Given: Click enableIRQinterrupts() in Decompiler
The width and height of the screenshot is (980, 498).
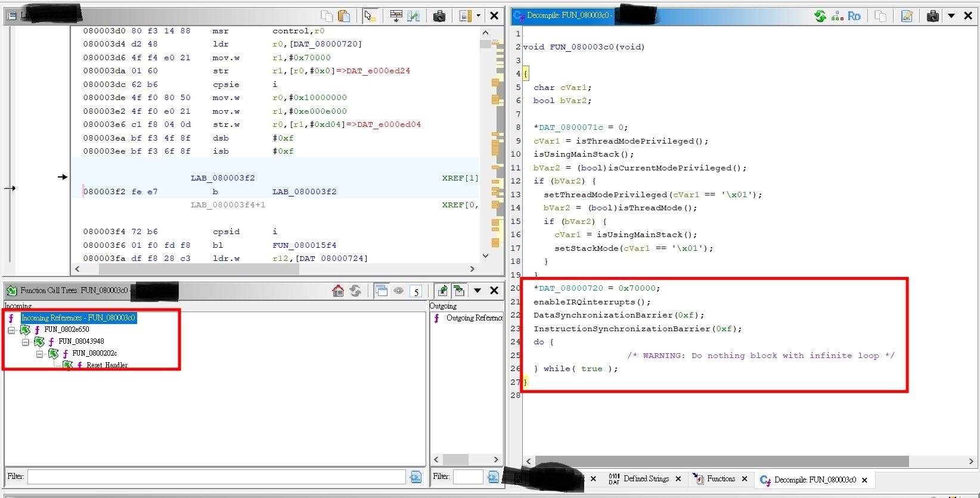Looking at the screenshot, I should click(592, 302).
